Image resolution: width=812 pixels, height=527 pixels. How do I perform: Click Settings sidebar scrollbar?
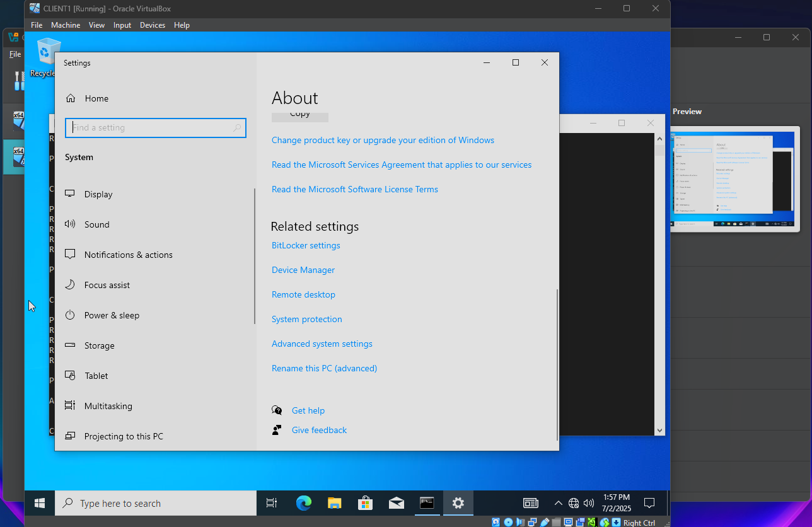[255, 256]
